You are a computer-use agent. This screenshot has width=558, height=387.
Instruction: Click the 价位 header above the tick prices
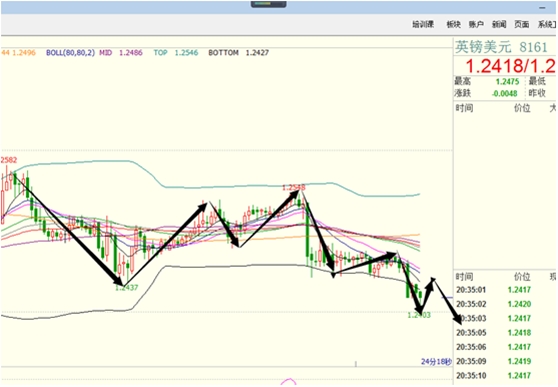coord(522,277)
